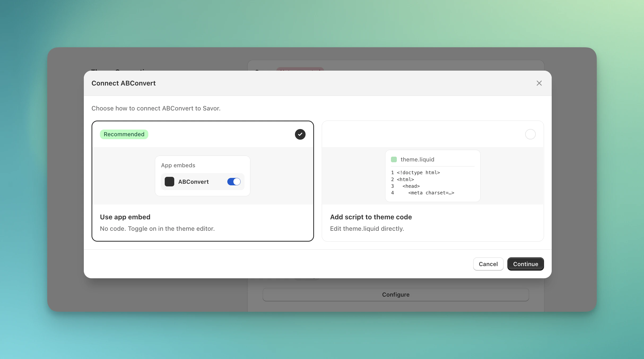Close the Connect ABConvert dialog
The height and width of the screenshot is (359, 644).
(x=539, y=83)
